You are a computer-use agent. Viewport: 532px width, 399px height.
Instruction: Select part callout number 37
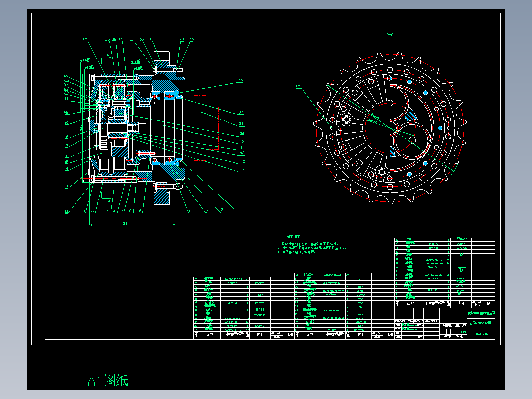(240, 112)
